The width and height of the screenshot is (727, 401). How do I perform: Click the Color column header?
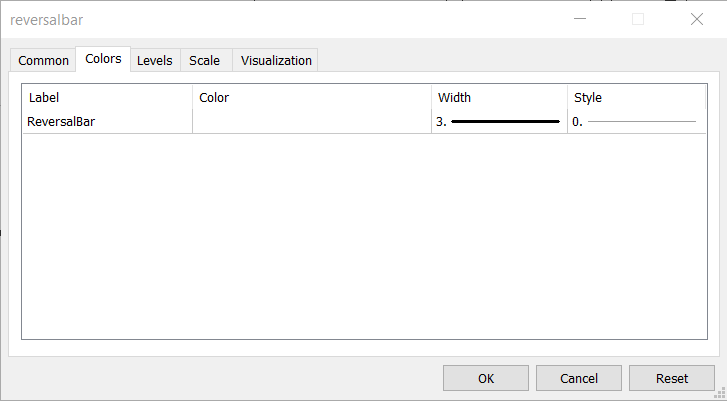pos(311,97)
